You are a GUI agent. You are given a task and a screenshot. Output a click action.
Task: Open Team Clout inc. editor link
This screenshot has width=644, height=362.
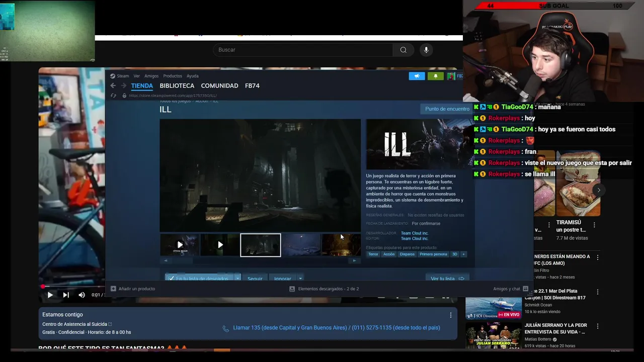pyautogui.click(x=415, y=238)
